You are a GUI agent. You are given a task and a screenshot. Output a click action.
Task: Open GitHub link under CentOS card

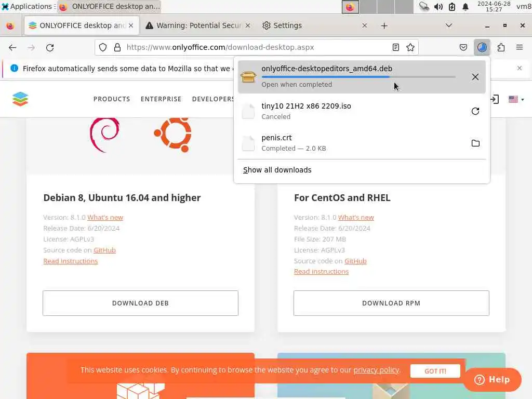tap(355, 261)
